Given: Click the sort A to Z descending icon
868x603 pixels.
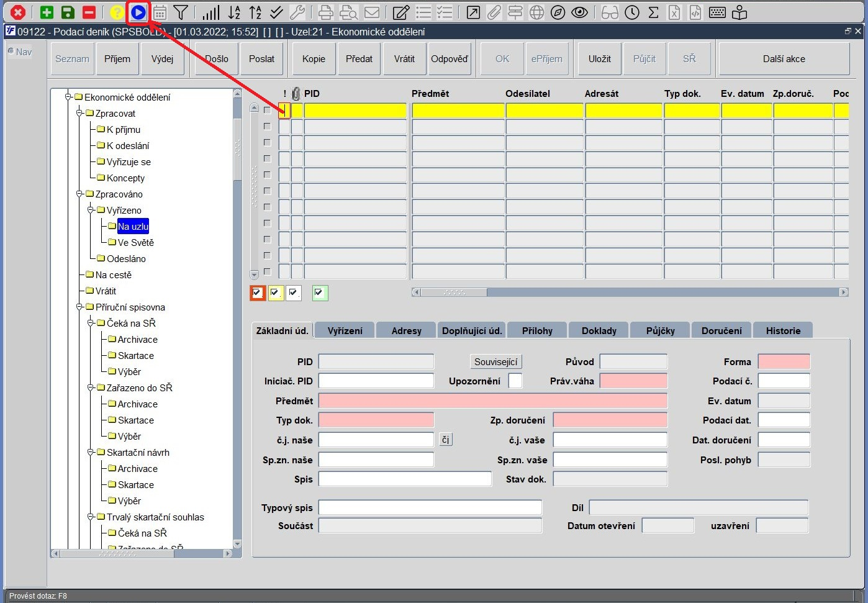Looking at the screenshot, I should tap(234, 12).
